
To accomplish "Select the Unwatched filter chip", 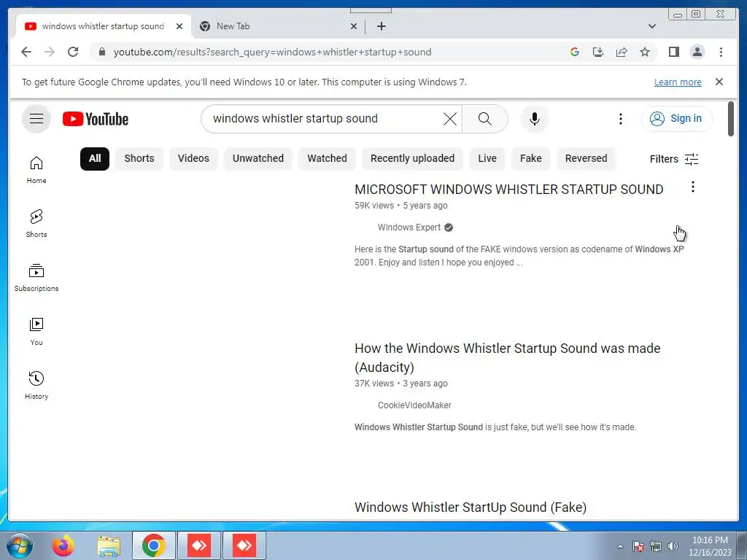I will 258,158.
